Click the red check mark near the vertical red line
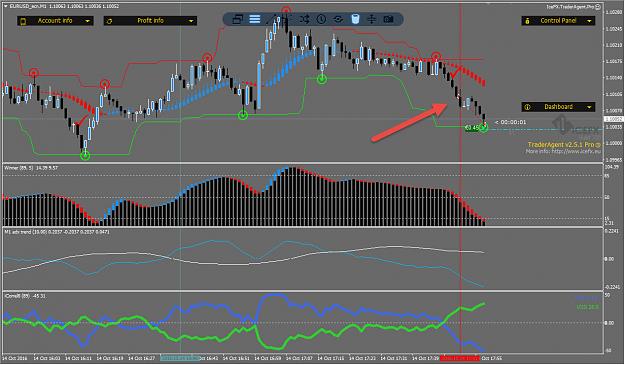The image size is (625, 365). (455, 72)
